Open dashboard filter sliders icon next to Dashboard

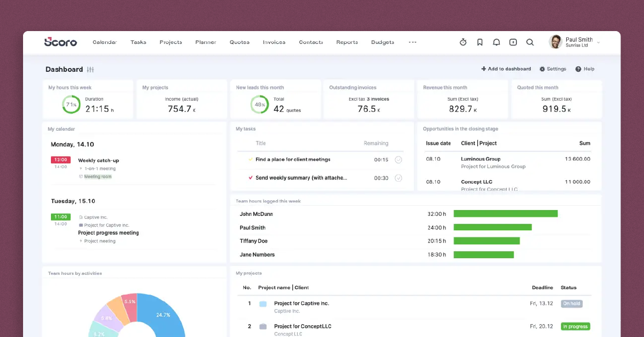[x=90, y=69]
